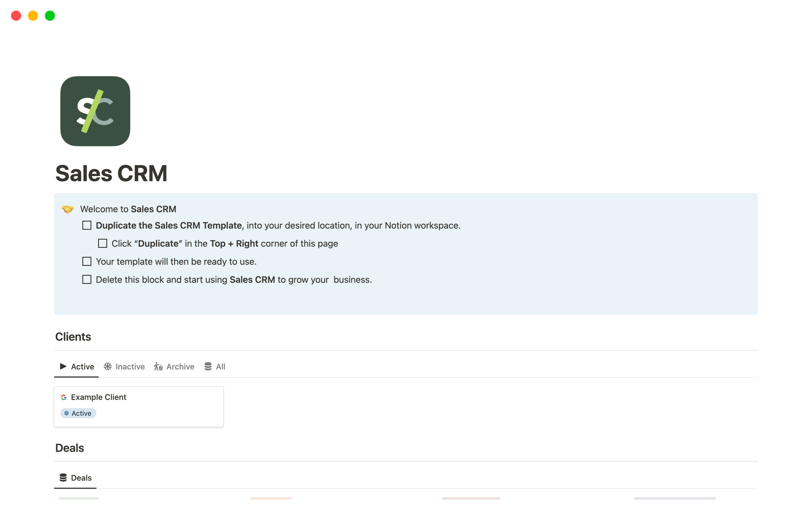The width and height of the screenshot is (812, 508).
Task: Check the "Delete this block" to-do checkbox
Action: pyautogui.click(x=87, y=280)
